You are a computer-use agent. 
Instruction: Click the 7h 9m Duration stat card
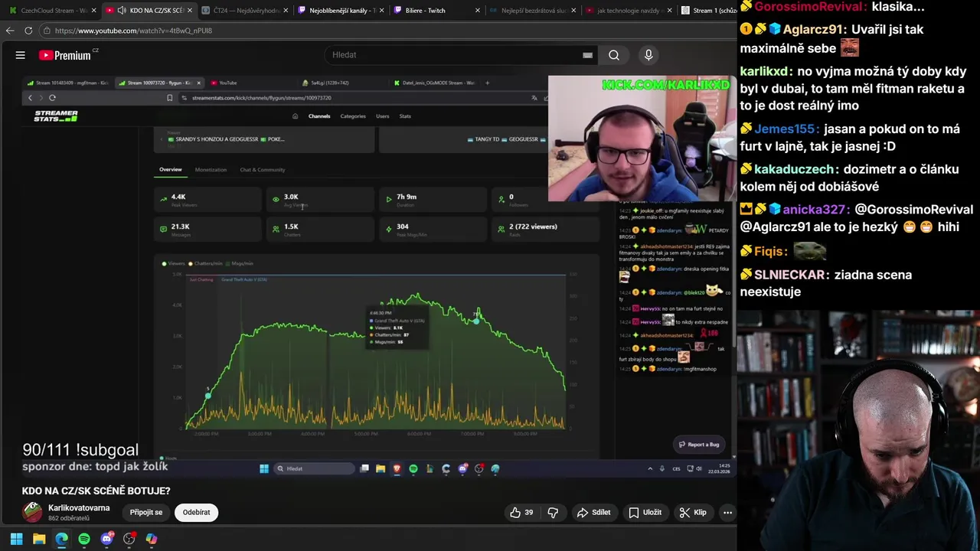(433, 199)
